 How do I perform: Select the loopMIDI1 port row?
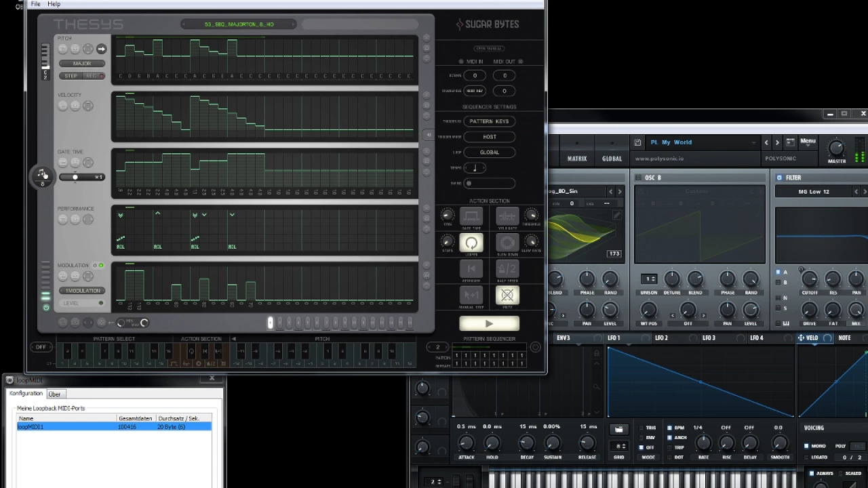114,427
